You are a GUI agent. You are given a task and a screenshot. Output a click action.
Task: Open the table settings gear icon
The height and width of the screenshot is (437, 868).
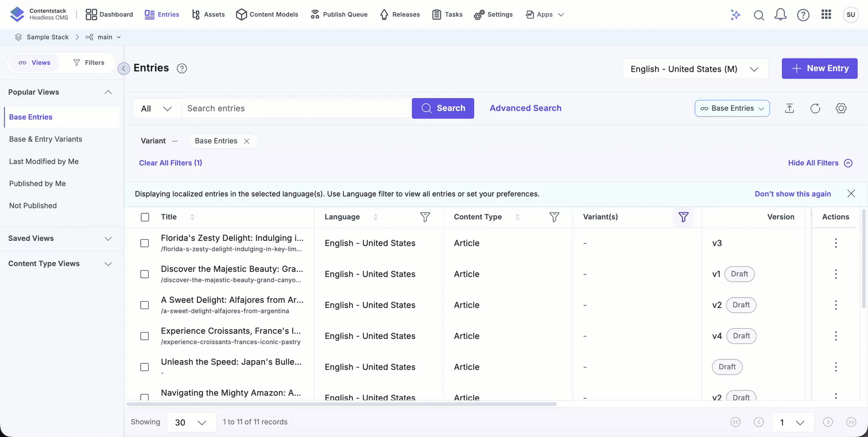[841, 108]
